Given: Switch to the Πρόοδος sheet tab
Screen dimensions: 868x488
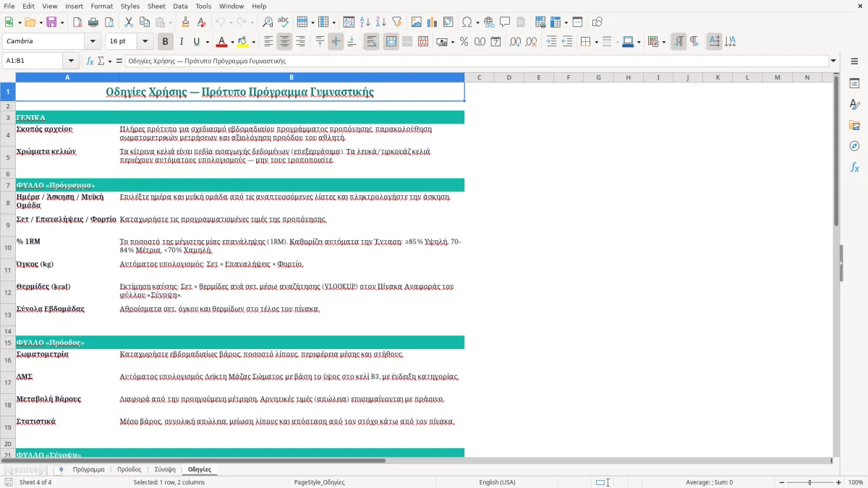Looking at the screenshot, I should [129, 469].
